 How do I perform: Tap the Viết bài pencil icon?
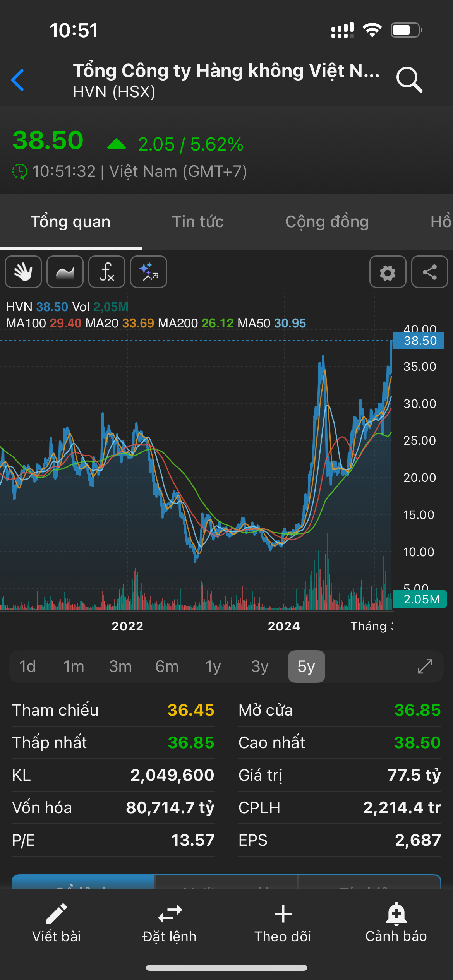[x=57, y=914]
